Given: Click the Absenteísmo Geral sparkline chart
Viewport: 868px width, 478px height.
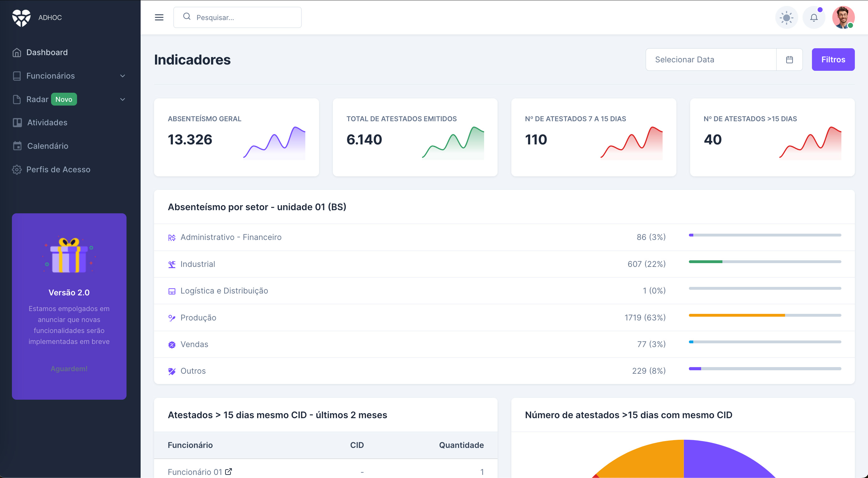Looking at the screenshot, I should (274, 143).
